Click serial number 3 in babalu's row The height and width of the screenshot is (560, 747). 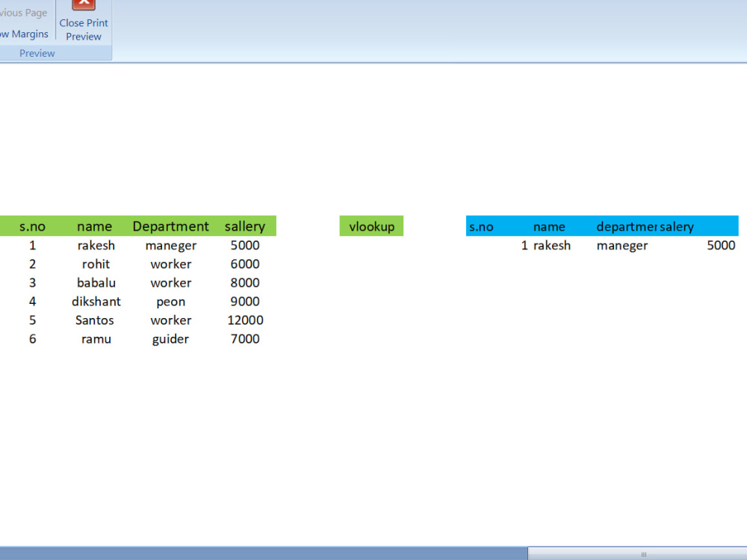[32, 283]
